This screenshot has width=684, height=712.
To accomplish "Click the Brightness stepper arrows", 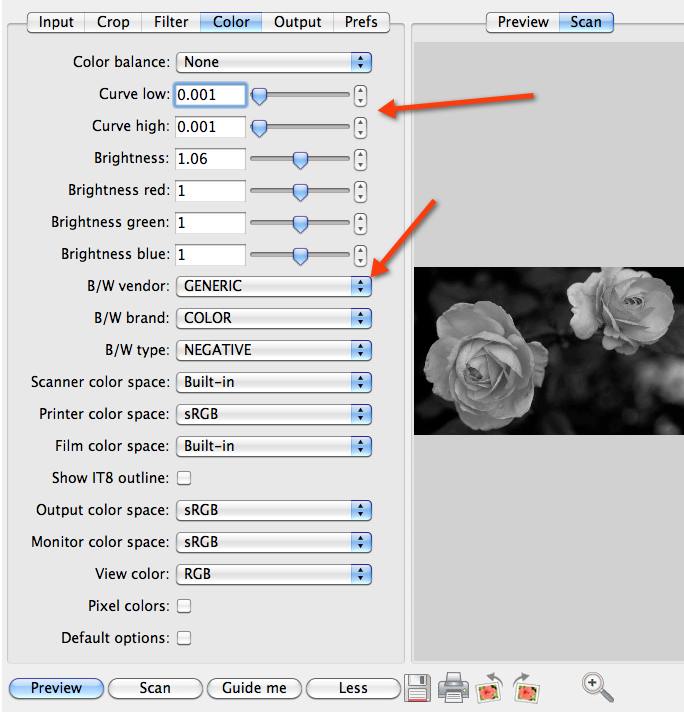I will click(x=361, y=160).
